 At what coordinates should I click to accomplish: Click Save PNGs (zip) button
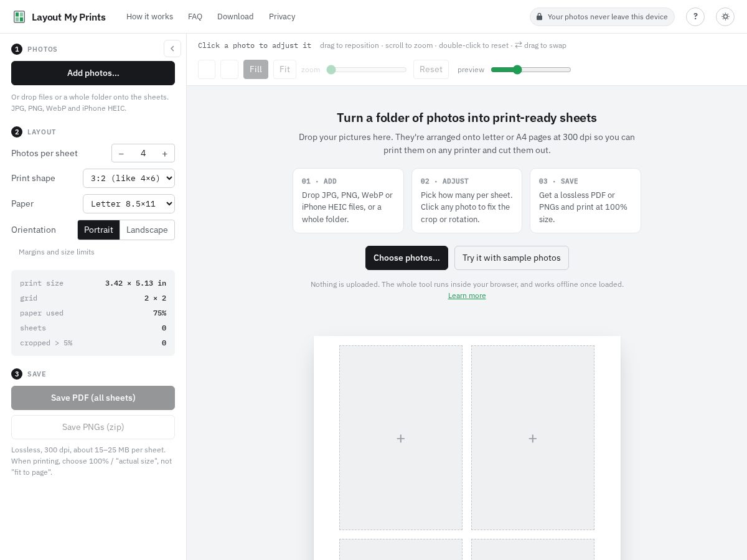[x=93, y=427]
